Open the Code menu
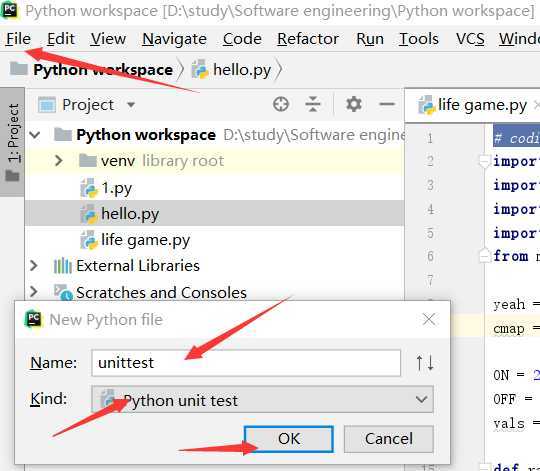The image size is (540, 471). (242, 39)
